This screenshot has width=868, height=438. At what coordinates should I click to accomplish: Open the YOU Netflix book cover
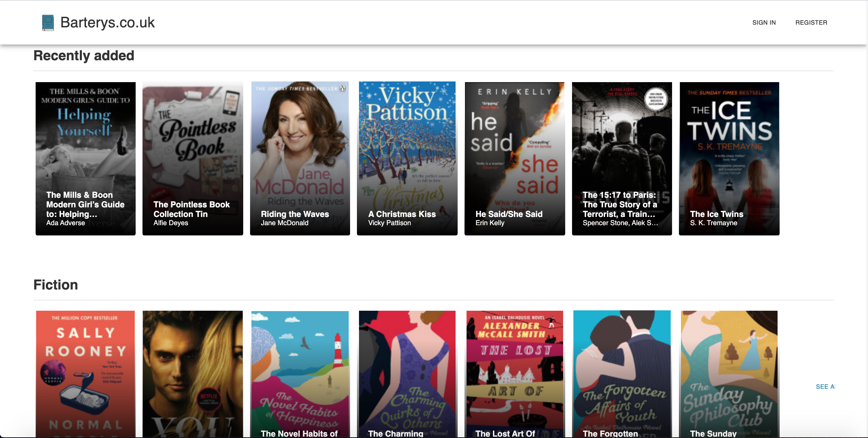193,373
